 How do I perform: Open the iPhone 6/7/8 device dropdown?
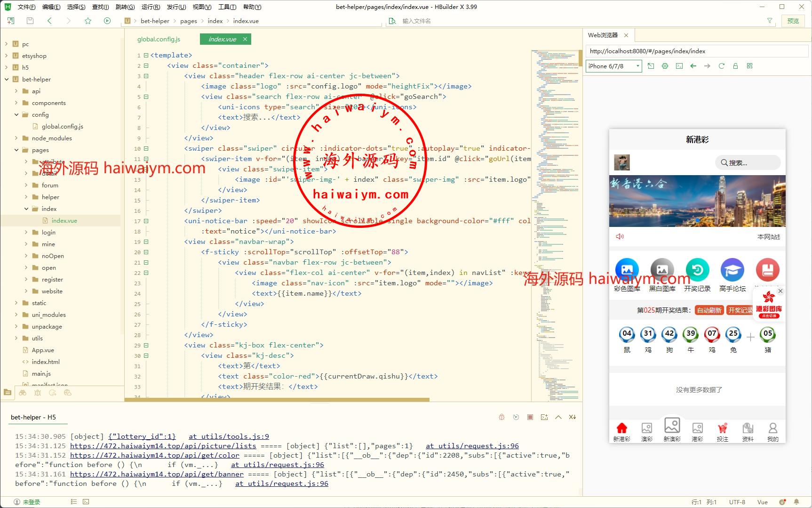click(613, 66)
